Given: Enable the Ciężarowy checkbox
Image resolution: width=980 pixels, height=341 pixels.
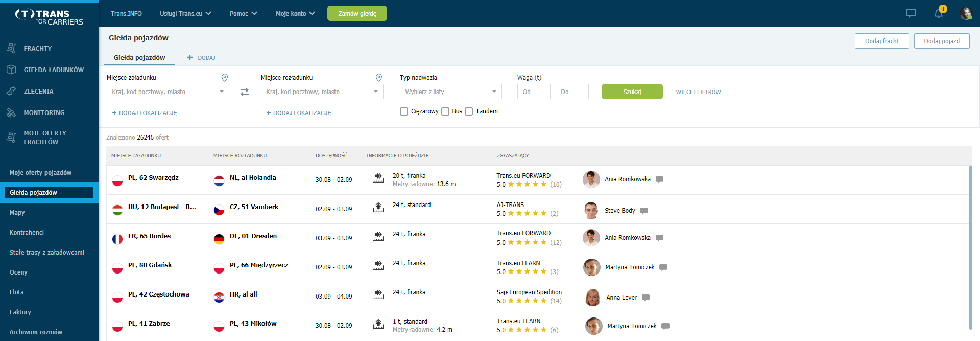Looking at the screenshot, I should pos(404,111).
